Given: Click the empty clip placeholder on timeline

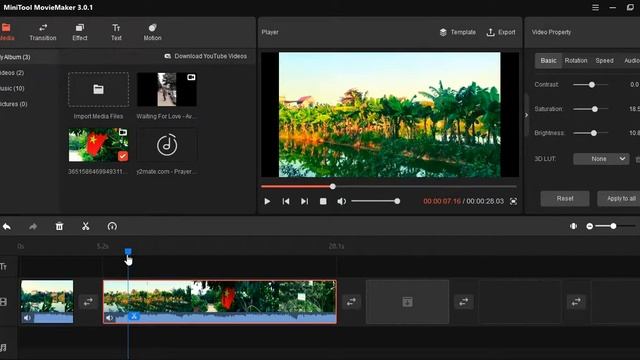Looking at the screenshot, I should pyautogui.click(x=407, y=302).
